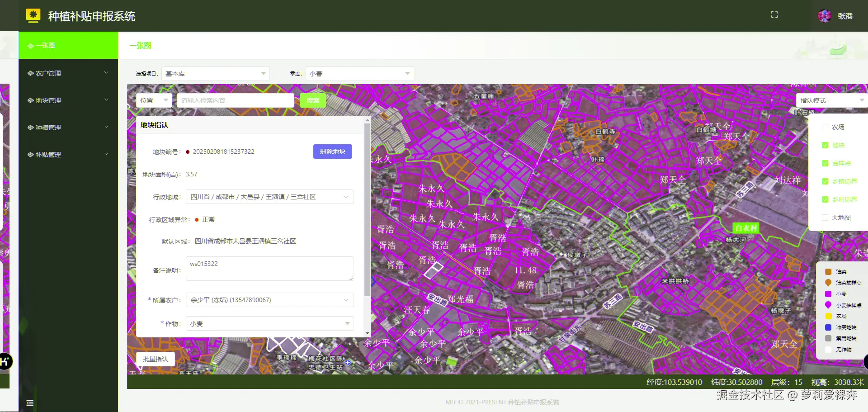868x412 pixels.
Task: Click the 删除地块 button
Action: (x=333, y=152)
